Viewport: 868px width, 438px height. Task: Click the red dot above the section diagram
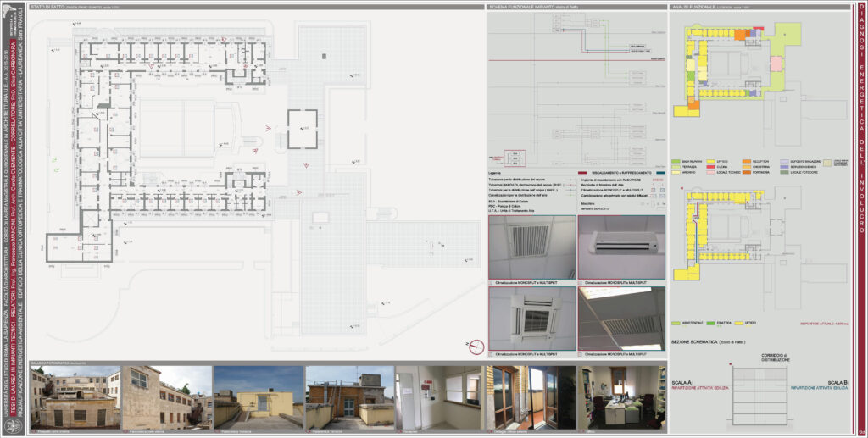click(x=732, y=364)
